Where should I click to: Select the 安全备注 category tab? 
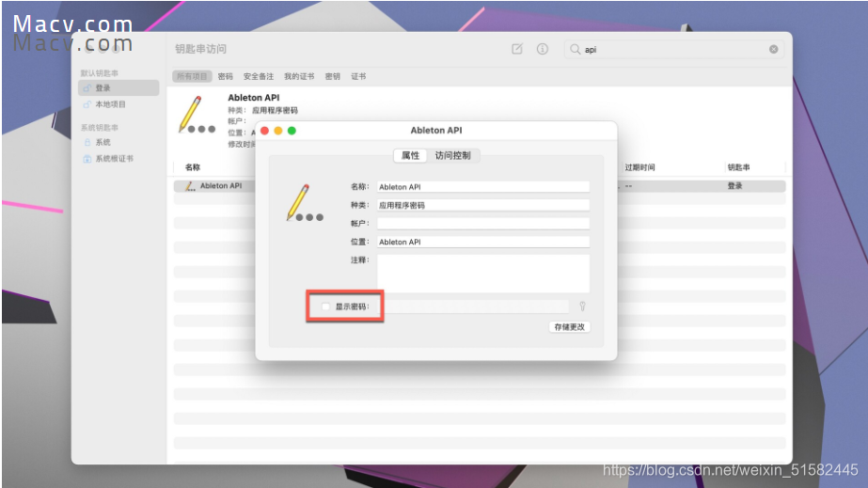pos(259,76)
